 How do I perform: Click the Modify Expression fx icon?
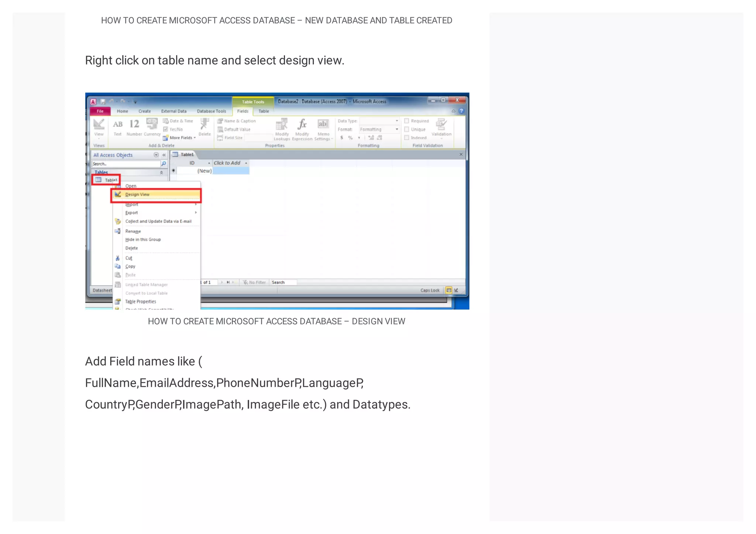click(x=302, y=129)
